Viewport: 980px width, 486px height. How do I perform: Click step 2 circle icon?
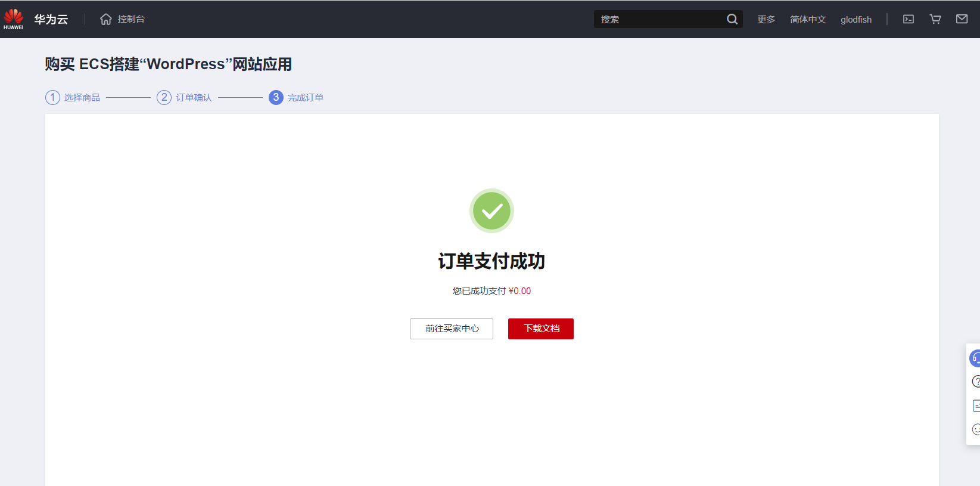coord(164,97)
